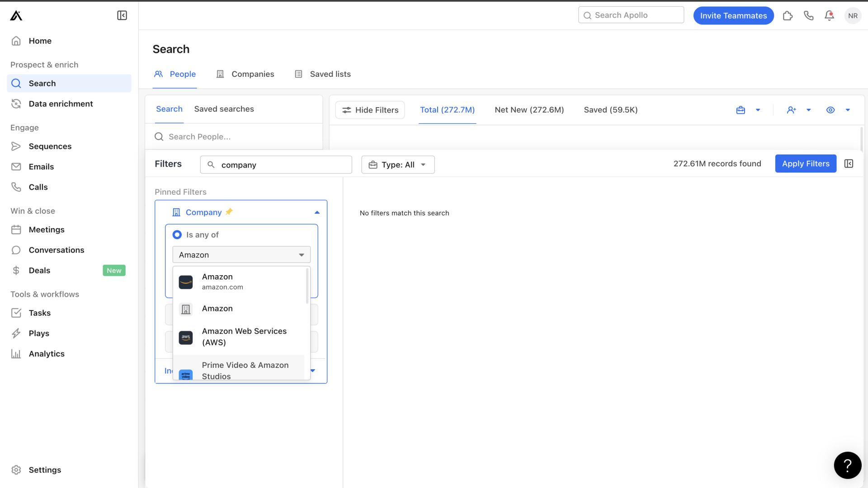Switch to the Companies search tab

[x=252, y=74]
